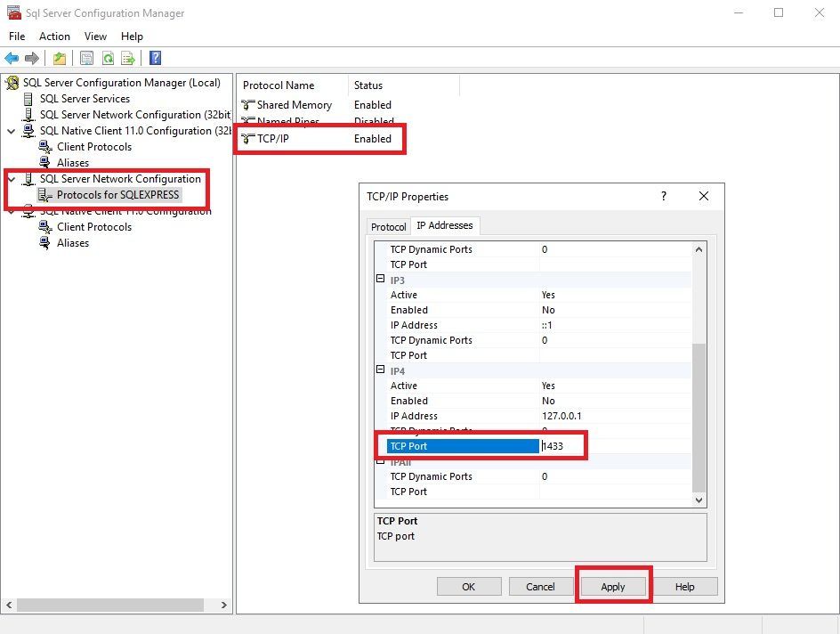Click tree panel horizontal scroll right arrow

224,605
